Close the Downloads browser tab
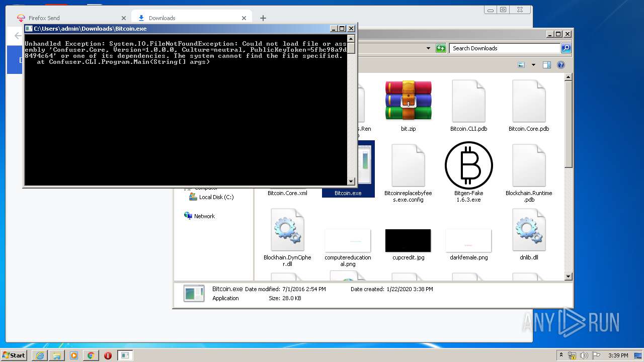 click(x=244, y=18)
